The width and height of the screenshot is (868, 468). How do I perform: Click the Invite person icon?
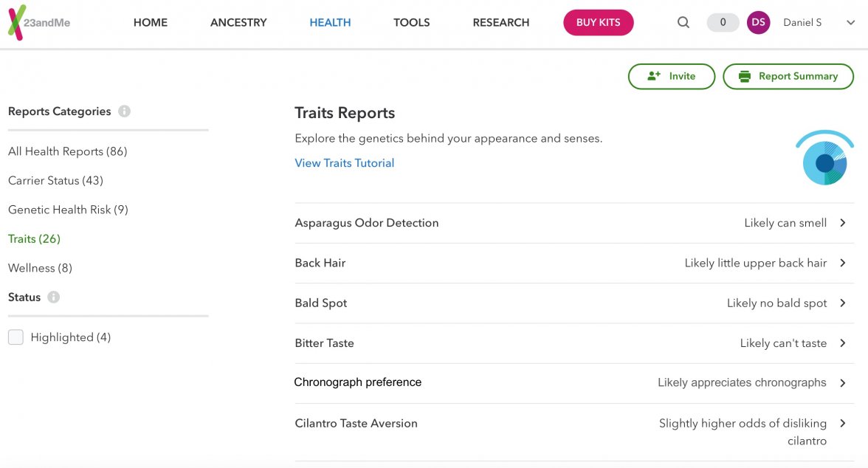pos(652,76)
